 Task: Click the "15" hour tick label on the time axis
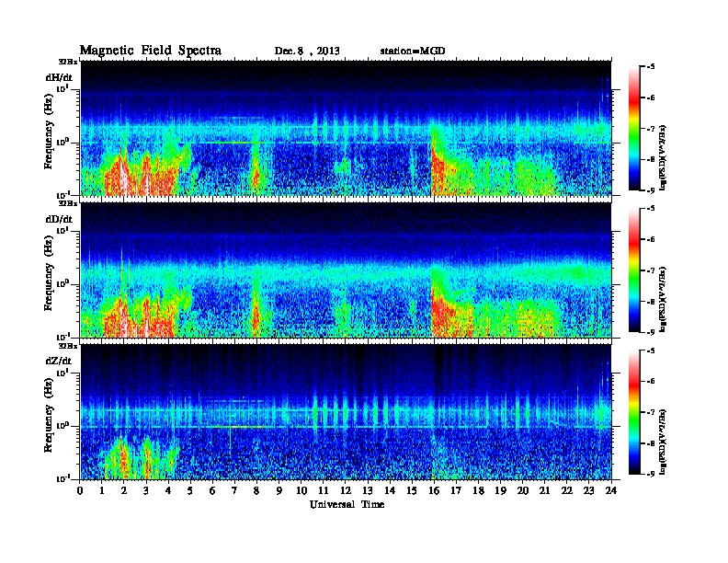point(412,490)
